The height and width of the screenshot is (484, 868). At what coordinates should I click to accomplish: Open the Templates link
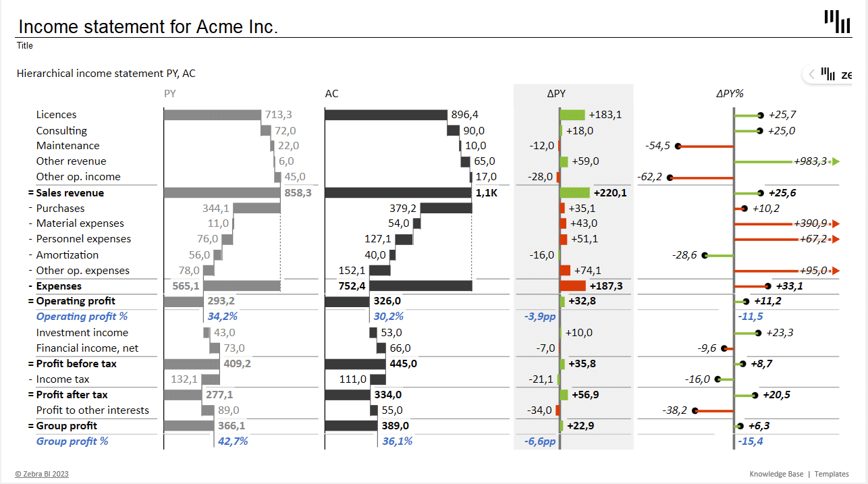832,474
